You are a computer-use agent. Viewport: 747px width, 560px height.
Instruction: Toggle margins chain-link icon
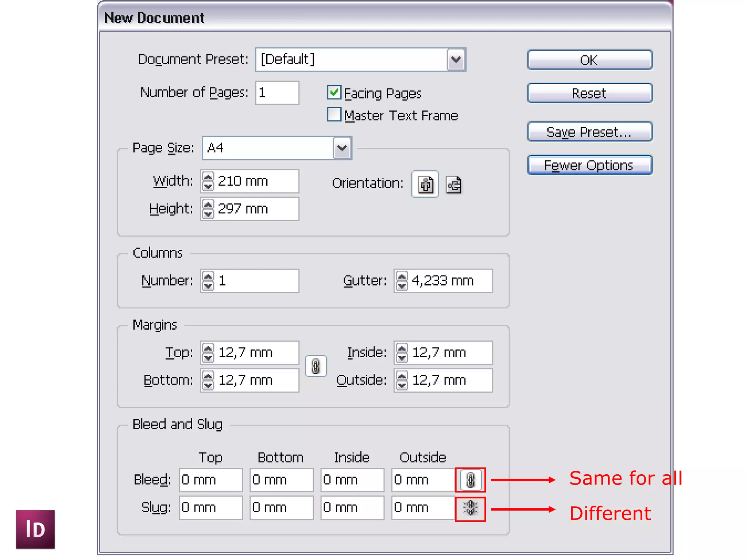point(316,366)
